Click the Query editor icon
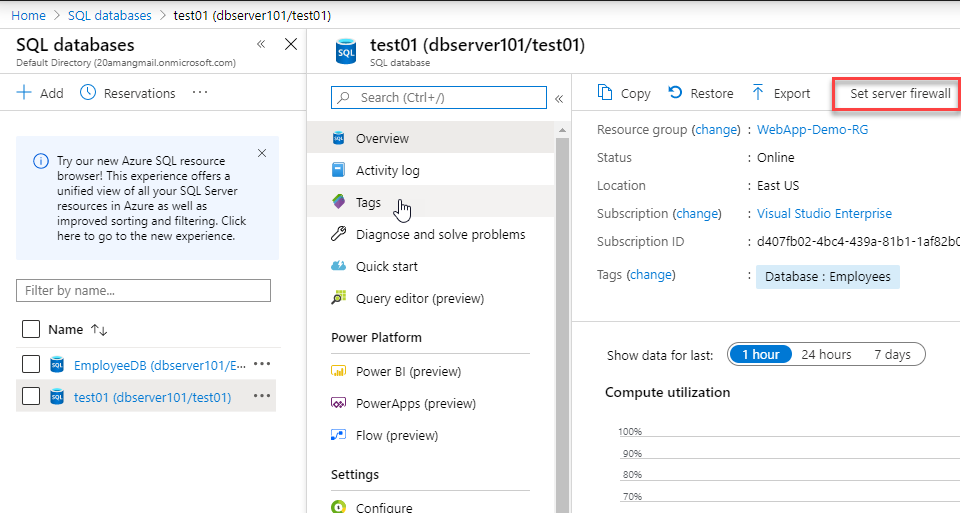 (x=338, y=297)
